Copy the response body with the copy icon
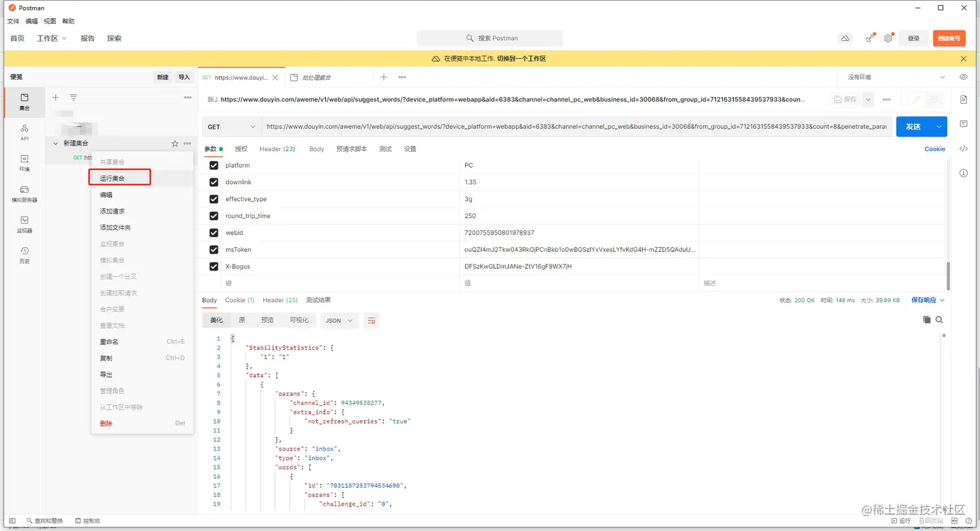This screenshot has height=531, width=980. 927,320
